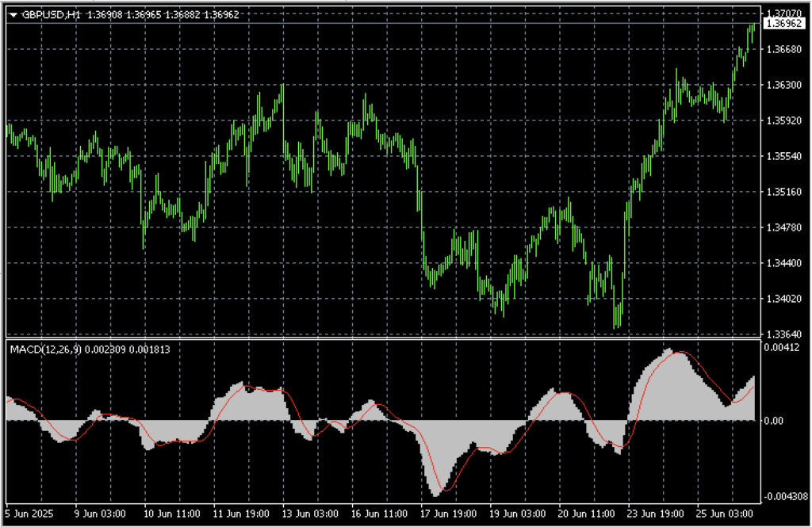
Task: Click the triangle icon beside GBPUSD,H1
Action: coord(13,14)
